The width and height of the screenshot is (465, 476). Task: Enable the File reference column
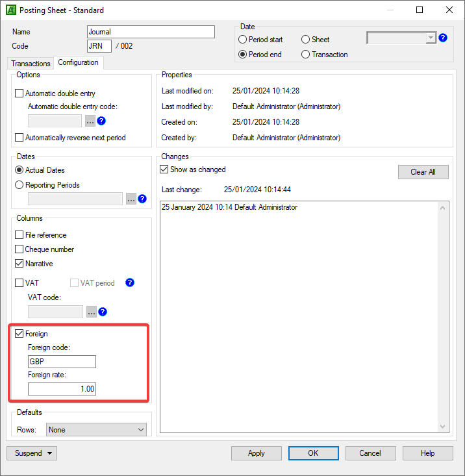(19, 234)
